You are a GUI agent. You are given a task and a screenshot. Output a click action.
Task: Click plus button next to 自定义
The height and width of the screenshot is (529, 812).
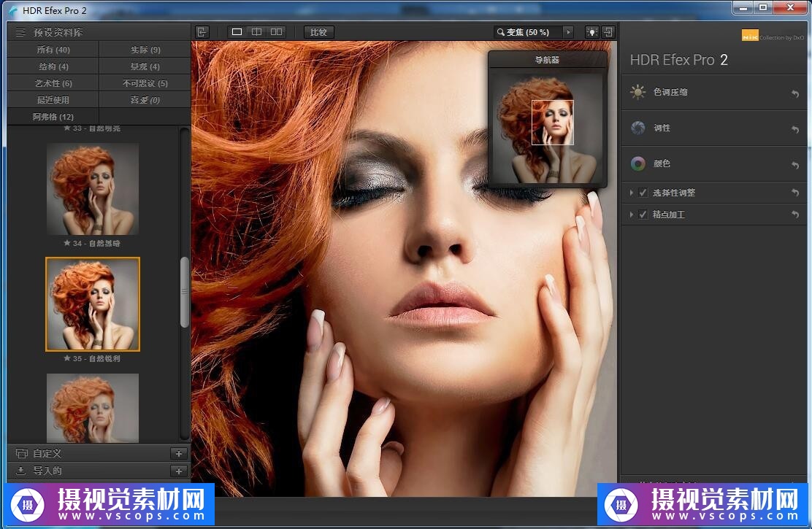(x=179, y=453)
